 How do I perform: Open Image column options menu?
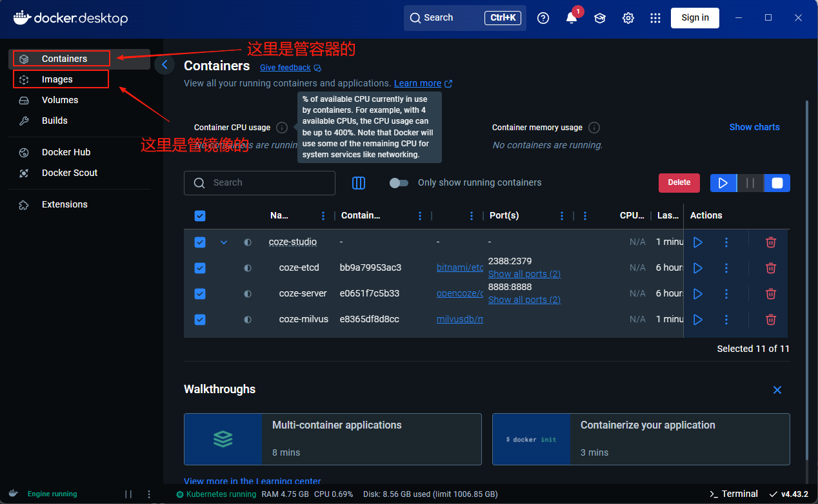(x=472, y=216)
